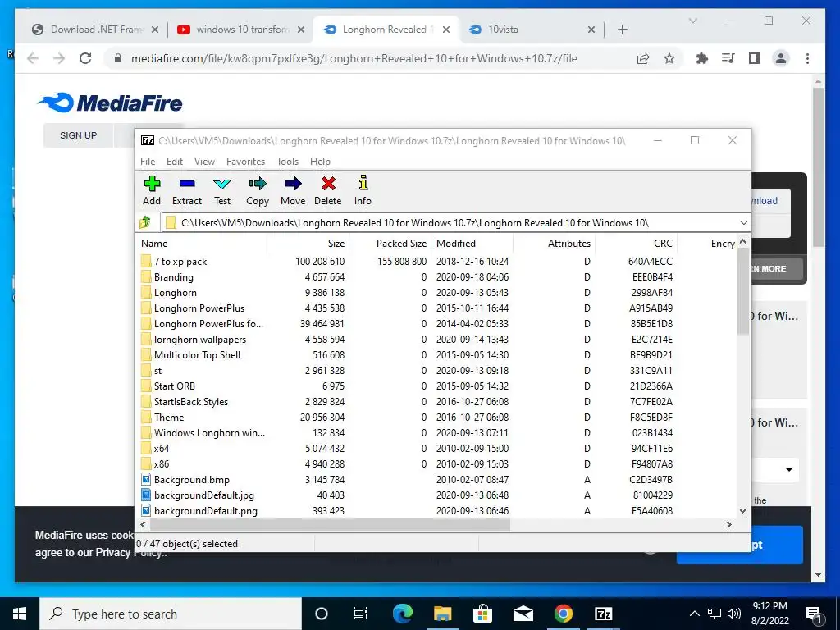
Task: Expand the 7-Zip path dropdown arrow
Action: (x=743, y=223)
